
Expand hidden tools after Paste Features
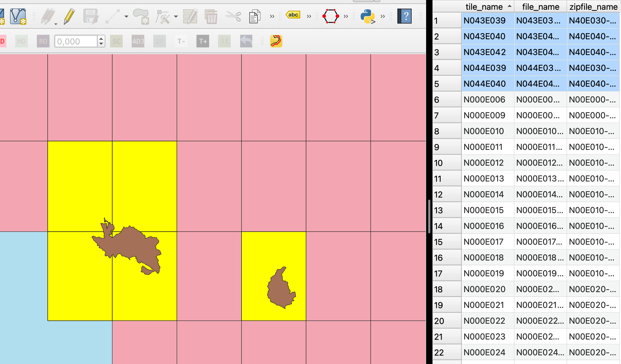(x=272, y=17)
